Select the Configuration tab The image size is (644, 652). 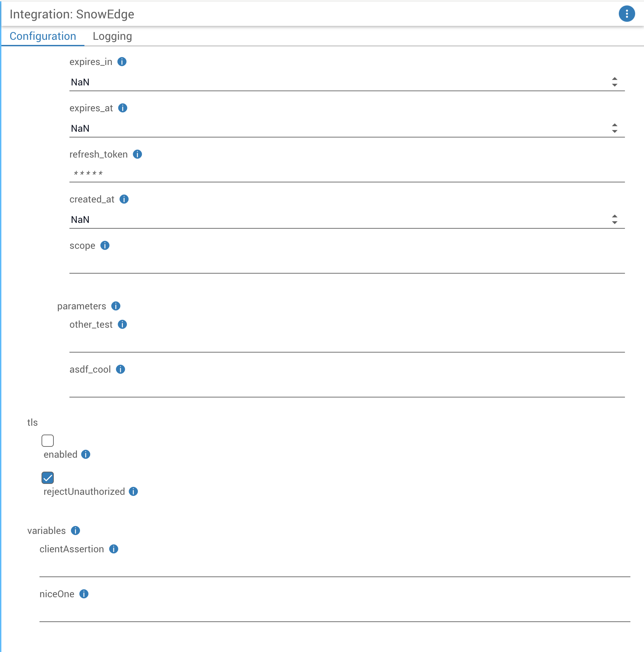pyautogui.click(x=43, y=36)
